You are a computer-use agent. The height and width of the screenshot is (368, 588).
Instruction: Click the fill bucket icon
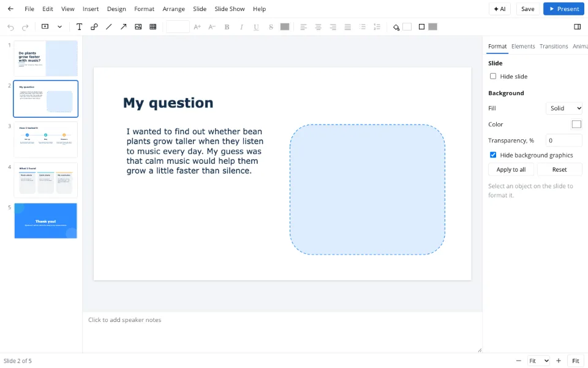coord(396,27)
